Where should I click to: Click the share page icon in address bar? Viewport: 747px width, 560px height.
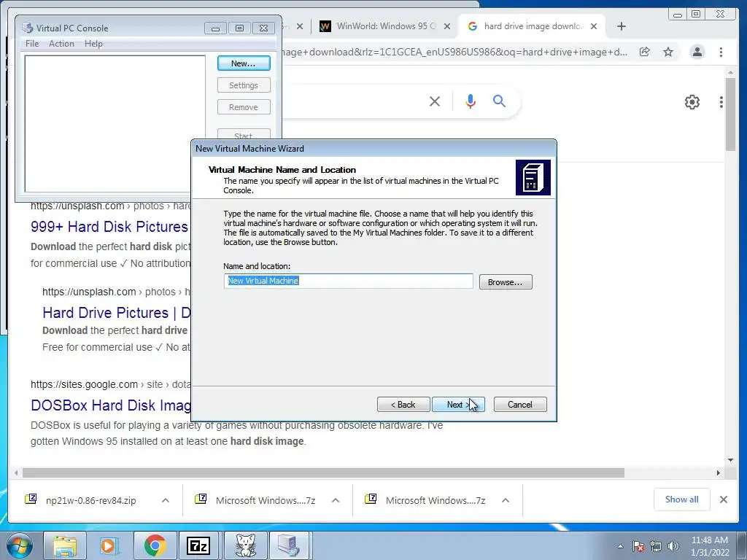tap(645, 52)
